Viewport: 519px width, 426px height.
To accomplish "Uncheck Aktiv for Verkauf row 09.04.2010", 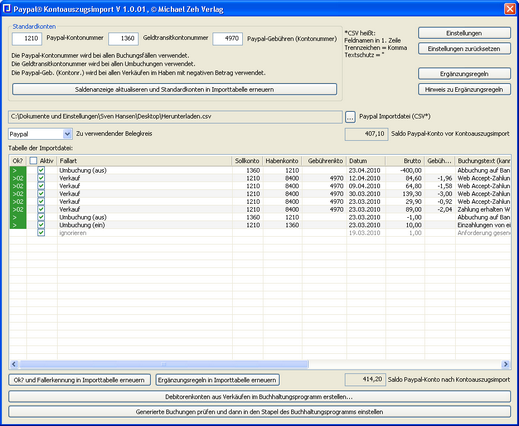I will tap(41, 186).
